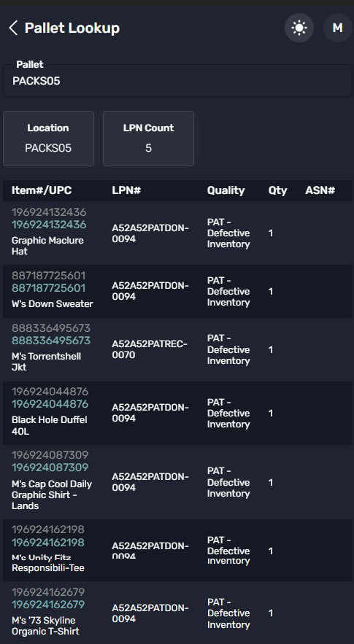Open the M user avatar menu
This screenshot has width=354, height=644.
(x=337, y=28)
